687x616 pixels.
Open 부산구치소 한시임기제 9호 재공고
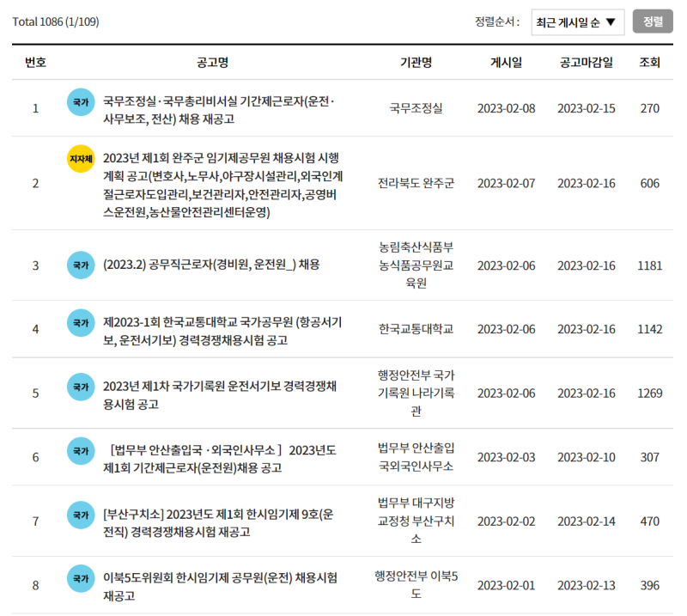(x=218, y=522)
